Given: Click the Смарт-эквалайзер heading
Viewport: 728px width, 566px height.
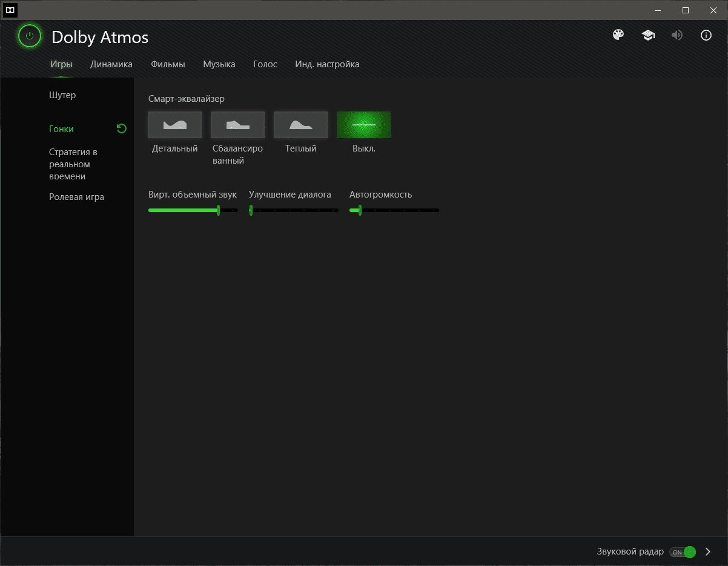Looking at the screenshot, I should [187, 99].
